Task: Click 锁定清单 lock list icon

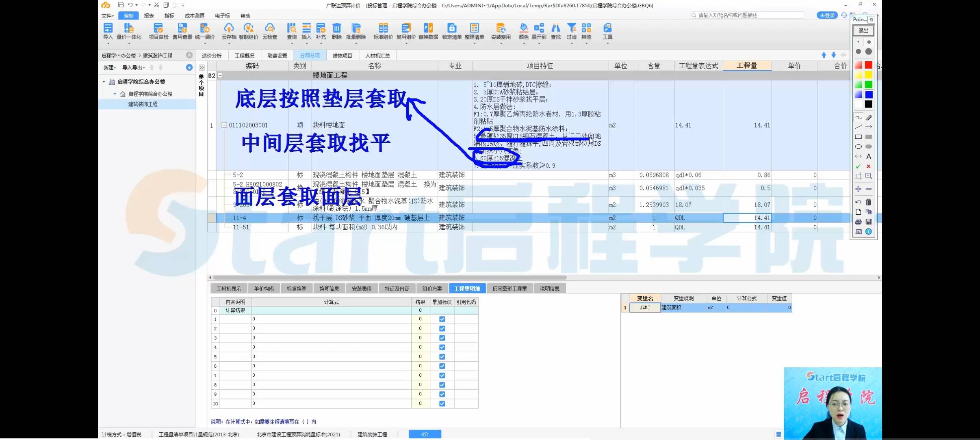Action: [x=451, y=31]
